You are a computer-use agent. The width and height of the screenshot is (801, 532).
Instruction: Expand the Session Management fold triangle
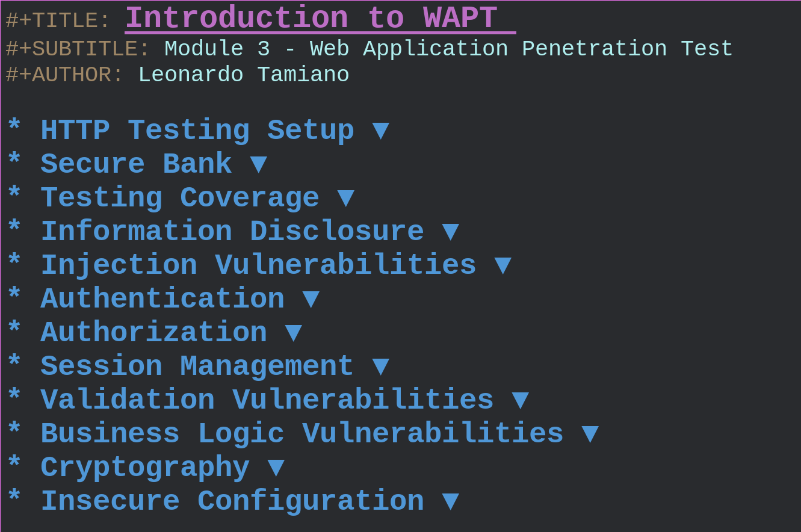click(x=380, y=367)
